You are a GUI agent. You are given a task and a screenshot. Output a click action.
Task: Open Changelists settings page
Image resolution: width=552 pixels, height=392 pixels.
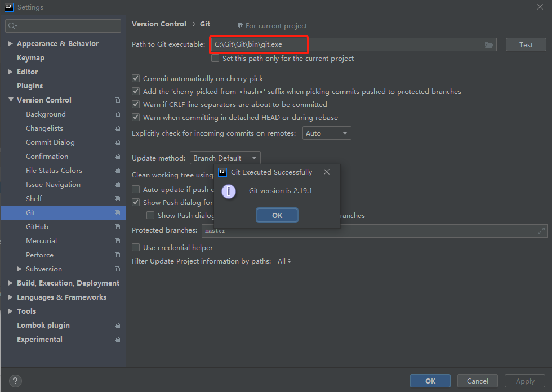[x=44, y=128]
